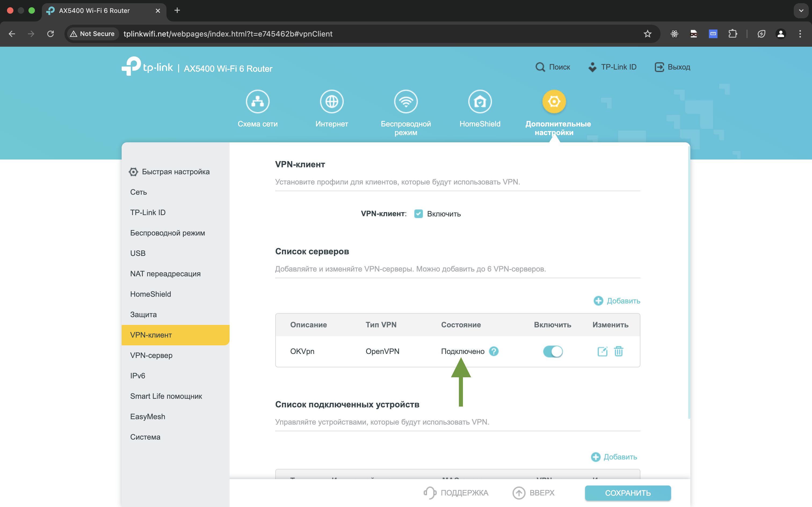This screenshot has width=812, height=507.
Task: Select VPN-сервер in the sidebar
Action: coord(151,355)
